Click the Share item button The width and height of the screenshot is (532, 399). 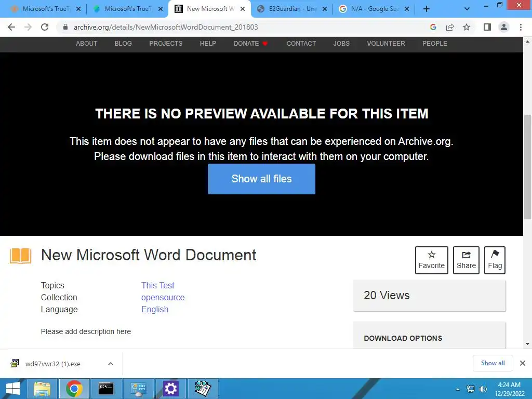click(466, 260)
